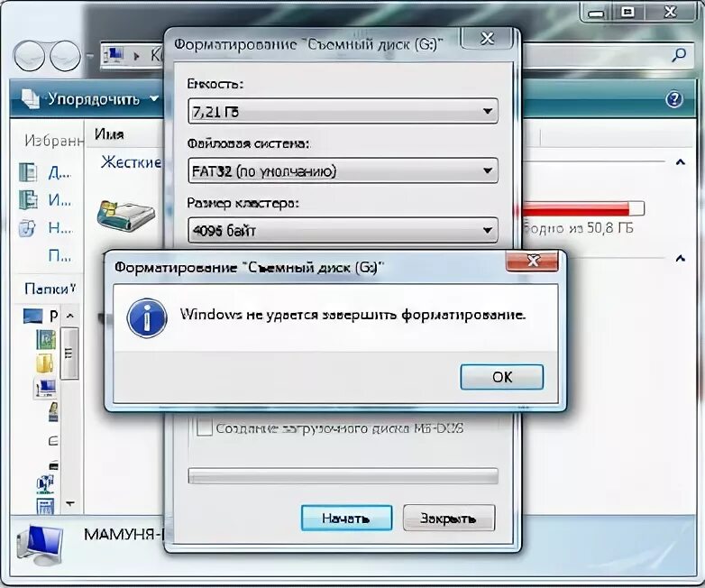Click the Закрыть button
The width and height of the screenshot is (705, 588).
coord(449,518)
